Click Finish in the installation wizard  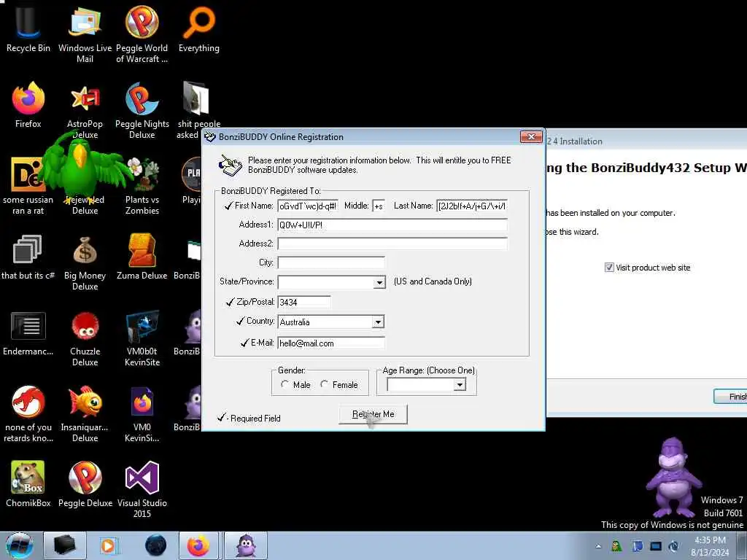tap(731, 396)
